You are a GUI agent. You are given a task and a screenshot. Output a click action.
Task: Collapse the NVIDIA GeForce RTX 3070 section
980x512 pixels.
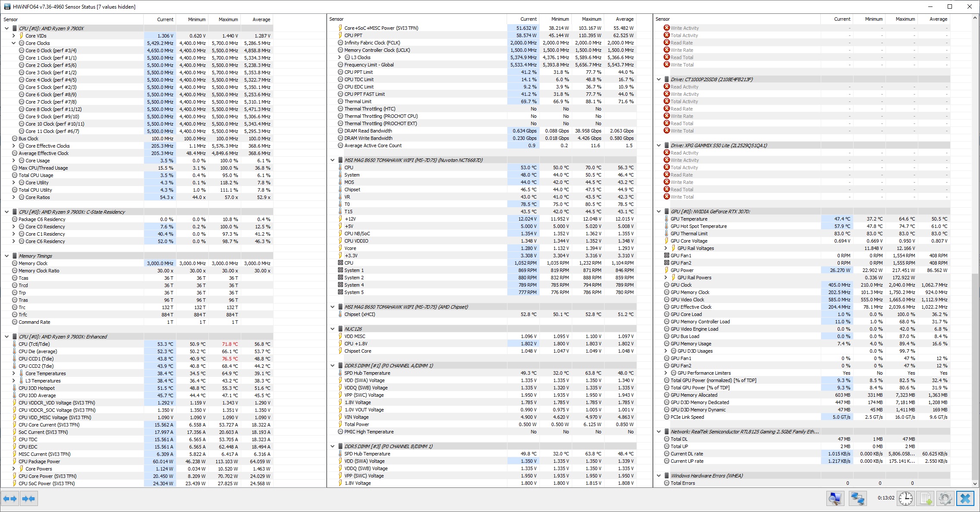[659, 212]
